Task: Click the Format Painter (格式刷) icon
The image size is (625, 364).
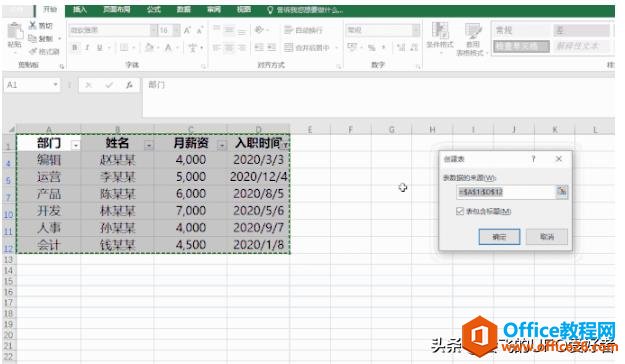Action: [x=33, y=51]
